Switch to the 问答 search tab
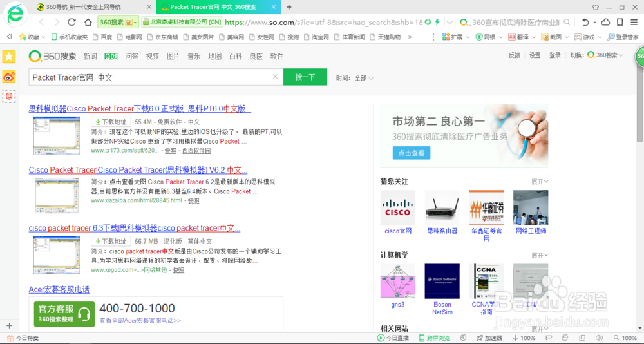Viewport: 644px width, 344px height. 132,56
